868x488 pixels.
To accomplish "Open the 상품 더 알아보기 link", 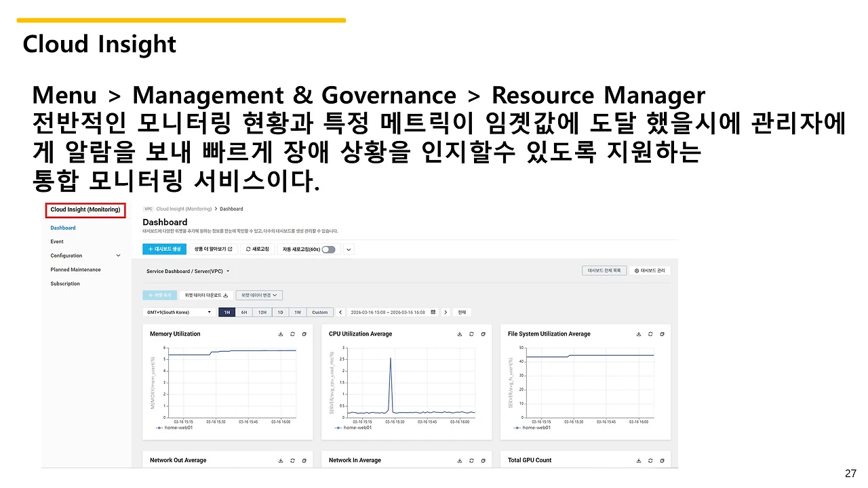I will (214, 249).
